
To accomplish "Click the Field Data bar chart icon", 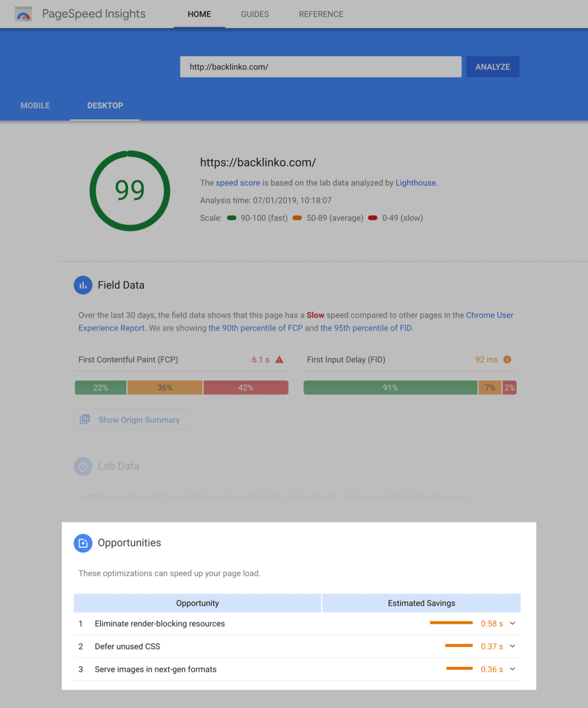I will pos(83,285).
